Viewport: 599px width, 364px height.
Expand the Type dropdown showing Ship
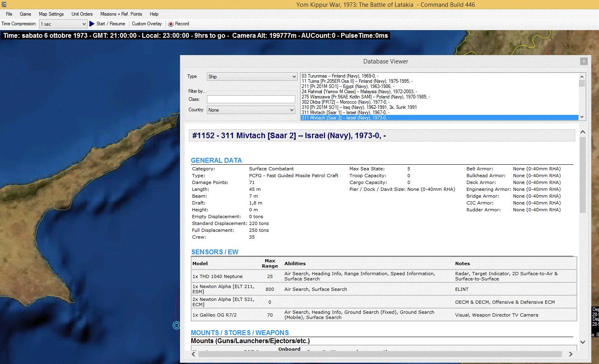click(x=252, y=77)
